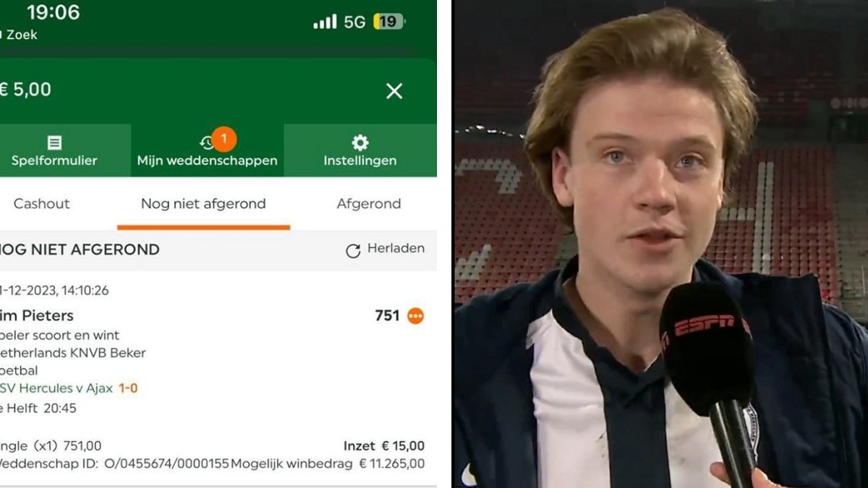Close the bet slip with the X
868x488 pixels.
click(393, 91)
